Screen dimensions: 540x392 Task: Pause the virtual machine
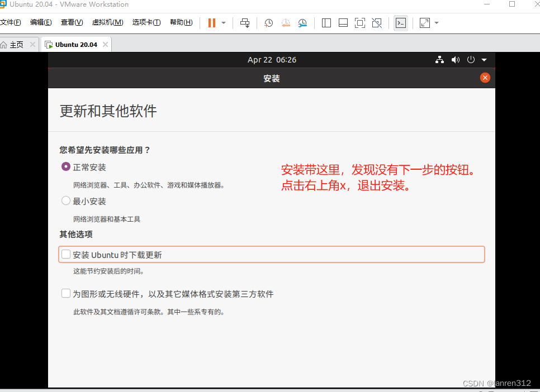coord(212,23)
